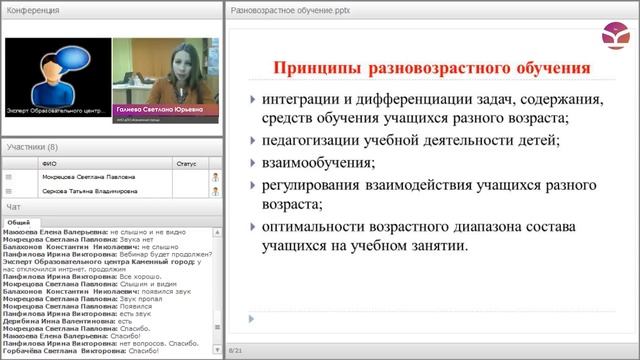
Task: Click slide counter 8/21
Action: coord(236,351)
